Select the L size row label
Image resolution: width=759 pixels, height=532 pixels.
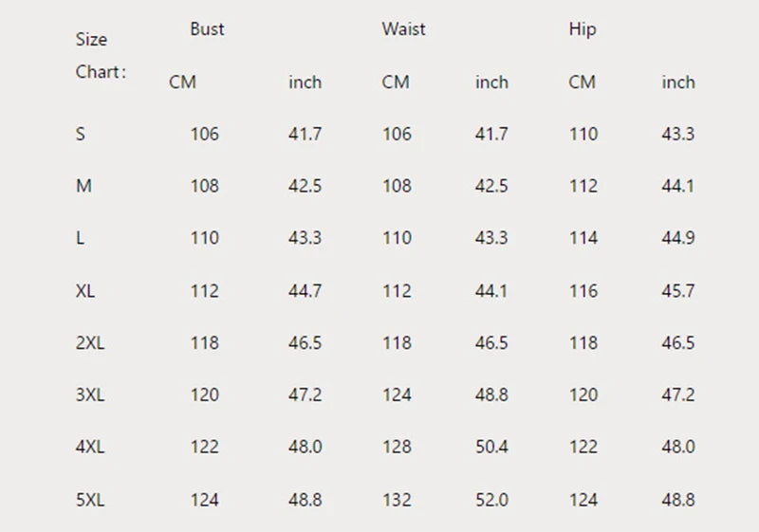point(81,239)
